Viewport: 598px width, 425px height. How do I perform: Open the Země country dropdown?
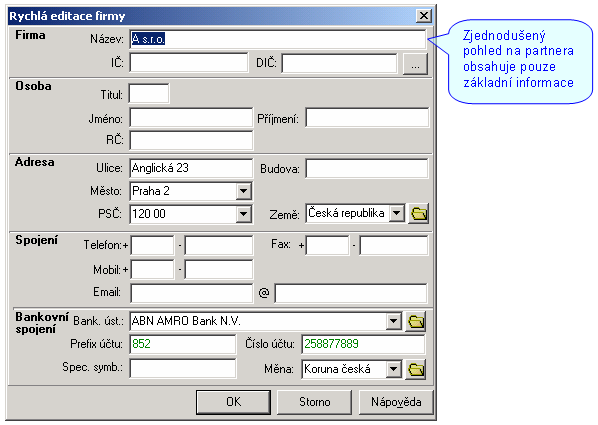coord(397,213)
